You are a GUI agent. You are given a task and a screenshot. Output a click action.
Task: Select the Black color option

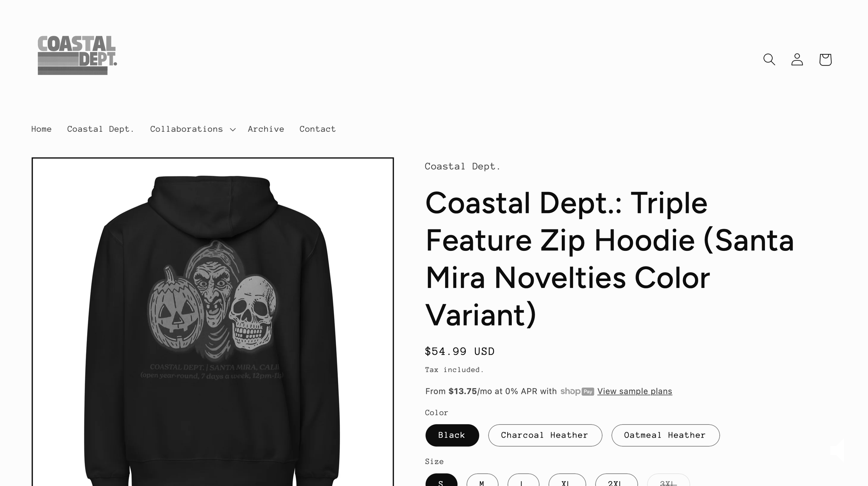pyautogui.click(x=452, y=435)
